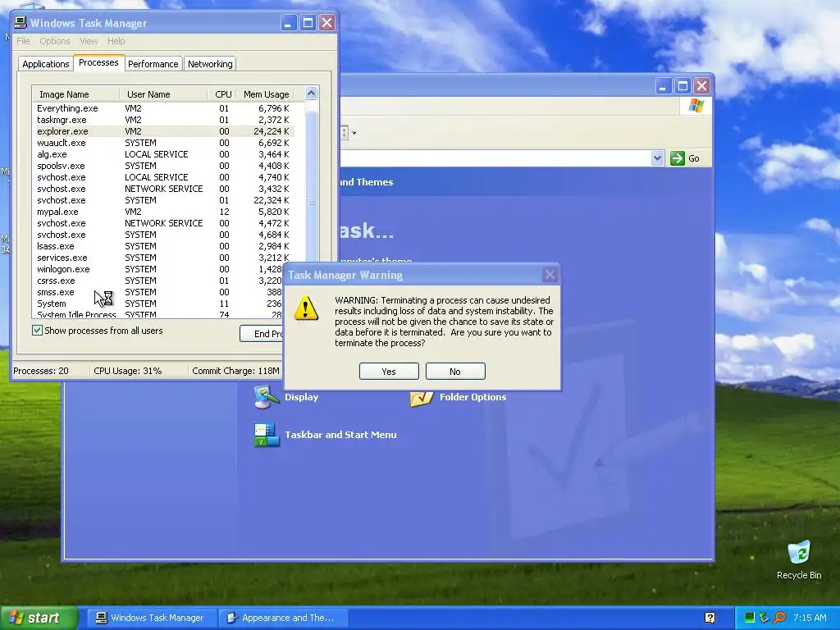
Task: Select the Processes tab
Action: point(98,62)
